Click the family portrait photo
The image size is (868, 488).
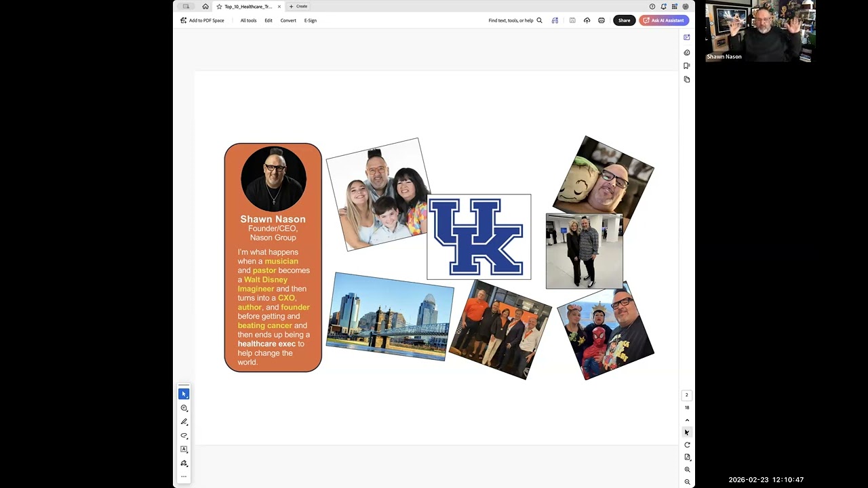tap(379, 195)
